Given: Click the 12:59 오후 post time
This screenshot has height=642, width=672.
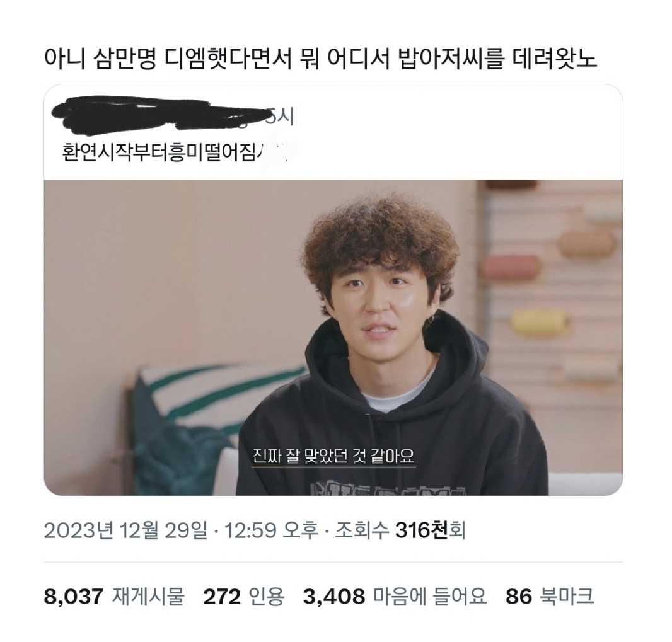Looking at the screenshot, I should click(x=272, y=530).
